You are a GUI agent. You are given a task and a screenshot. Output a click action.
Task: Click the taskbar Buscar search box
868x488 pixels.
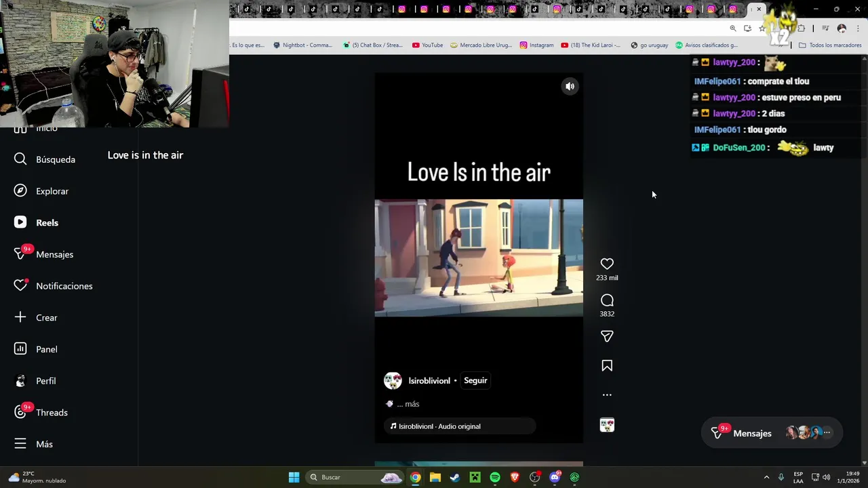click(x=355, y=477)
